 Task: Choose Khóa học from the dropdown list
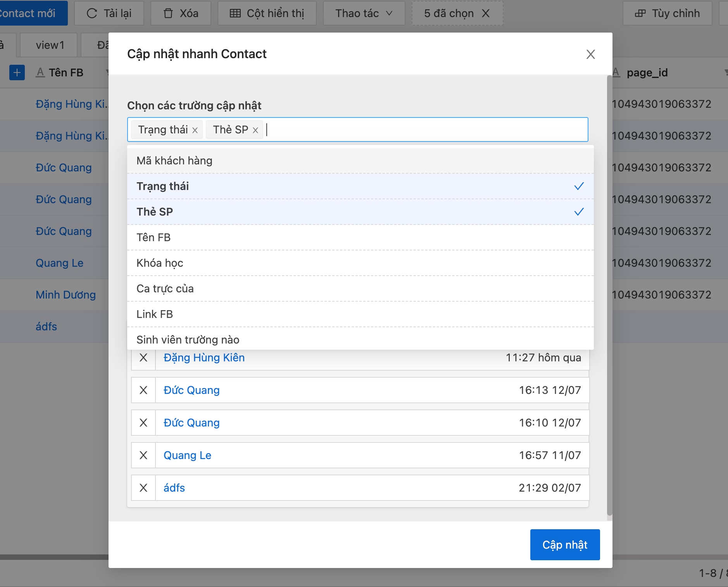click(360, 263)
